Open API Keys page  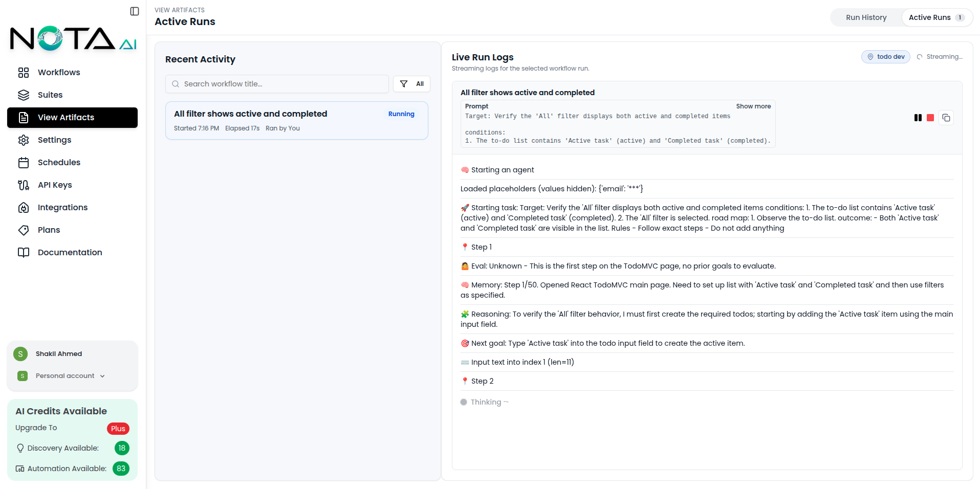click(x=55, y=185)
